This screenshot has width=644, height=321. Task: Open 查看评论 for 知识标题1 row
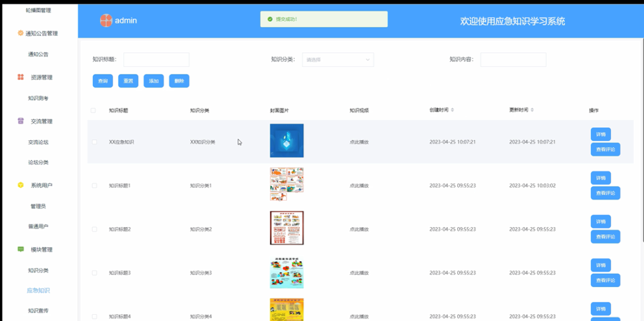(606, 193)
